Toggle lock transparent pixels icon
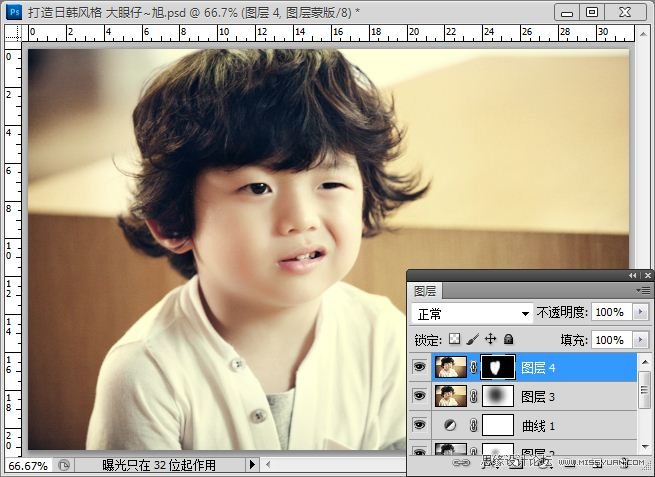 tap(454, 339)
